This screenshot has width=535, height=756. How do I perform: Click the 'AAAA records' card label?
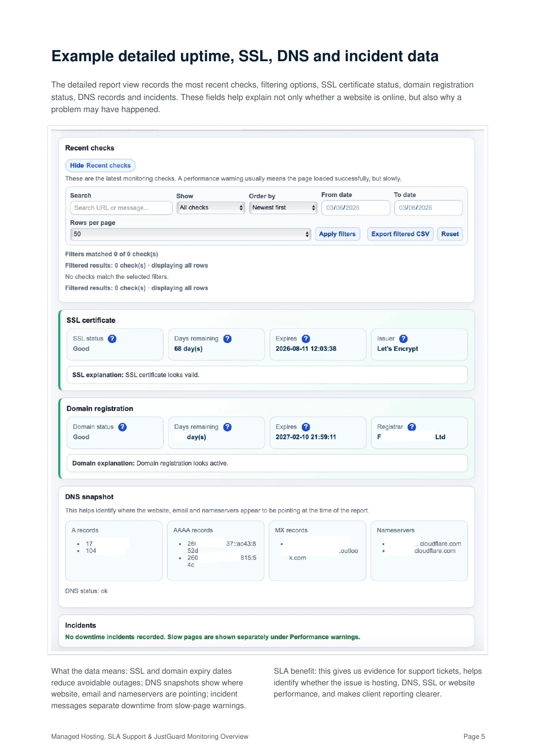pyautogui.click(x=193, y=531)
